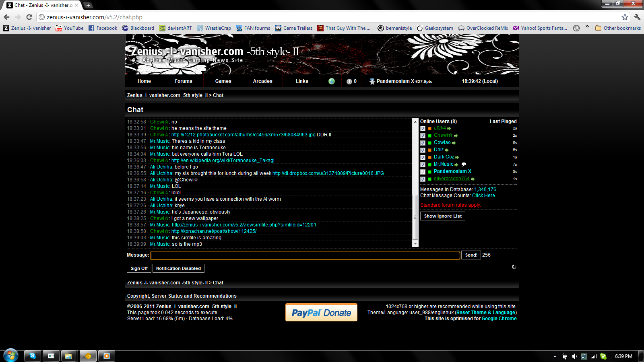Open the Arcades nav item

tap(262, 81)
